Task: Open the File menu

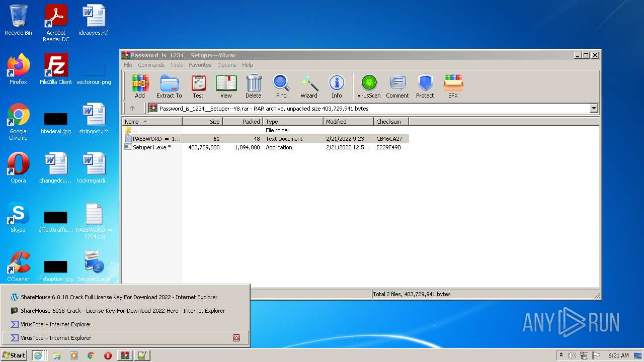Action: pyautogui.click(x=128, y=65)
